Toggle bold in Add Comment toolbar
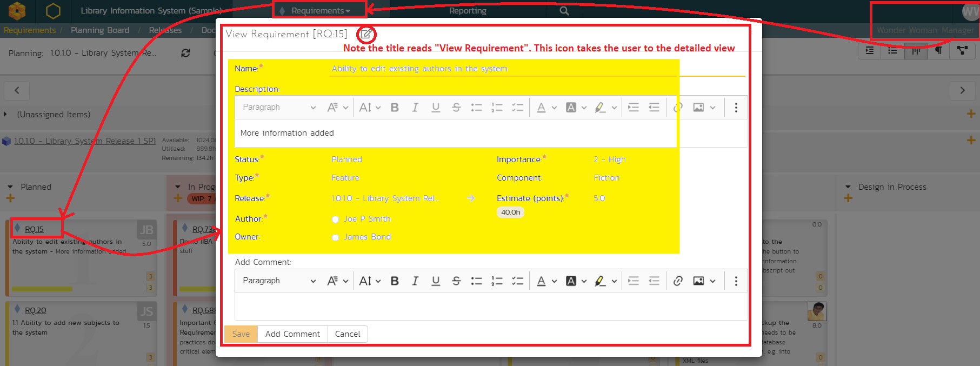The width and height of the screenshot is (980, 366). coord(395,281)
